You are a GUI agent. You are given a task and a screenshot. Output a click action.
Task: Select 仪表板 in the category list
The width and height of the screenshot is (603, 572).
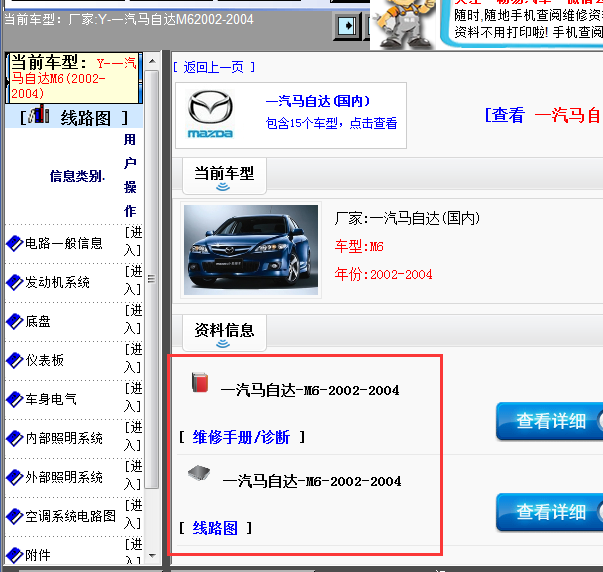44,360
